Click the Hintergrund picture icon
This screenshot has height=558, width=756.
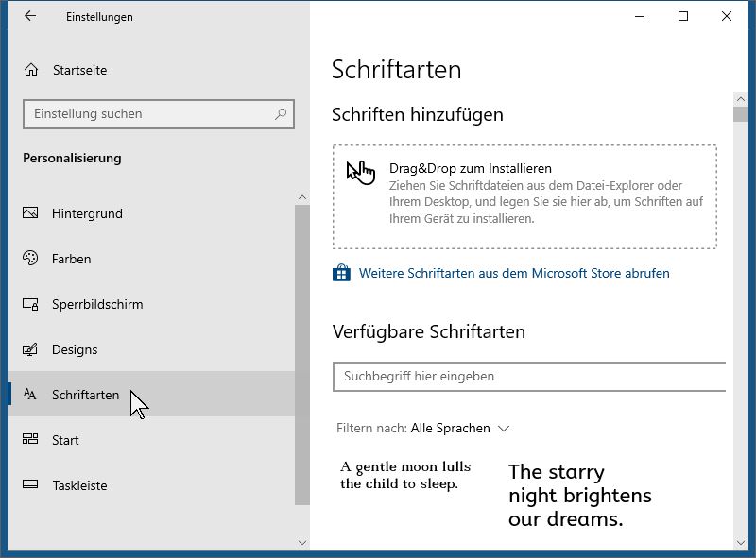(x=30, y=212)
